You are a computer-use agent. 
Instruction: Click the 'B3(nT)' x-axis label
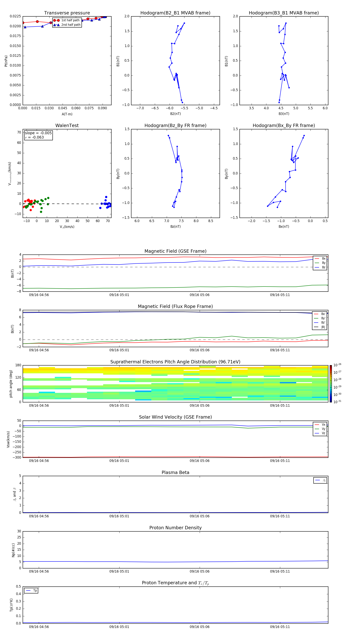coord(284,114)
